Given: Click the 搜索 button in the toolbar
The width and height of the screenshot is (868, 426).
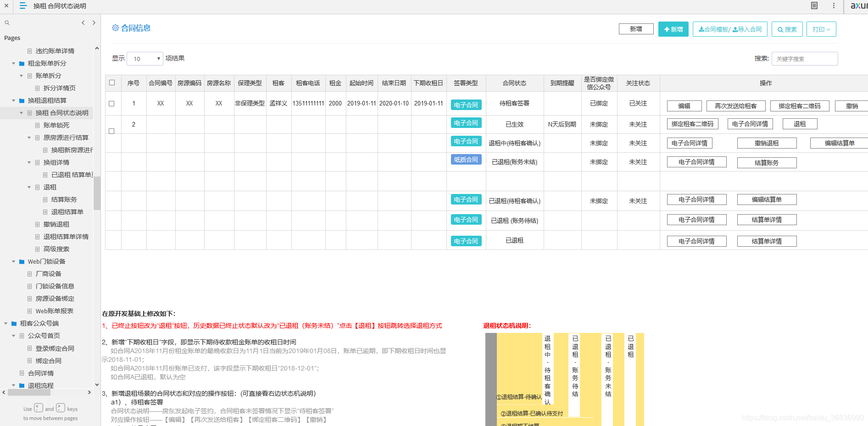Looking at the screenshot, I should click(787, 29).
